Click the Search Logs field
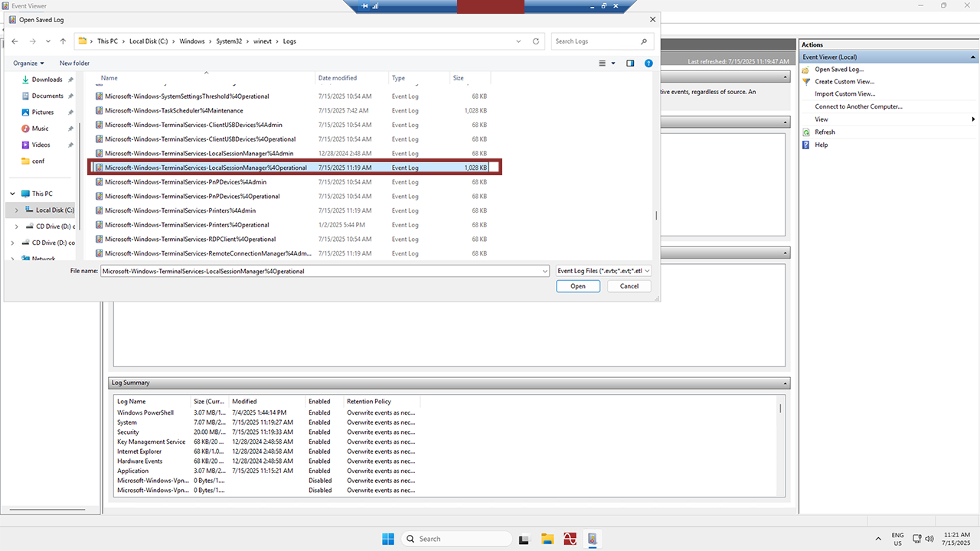 597,41
